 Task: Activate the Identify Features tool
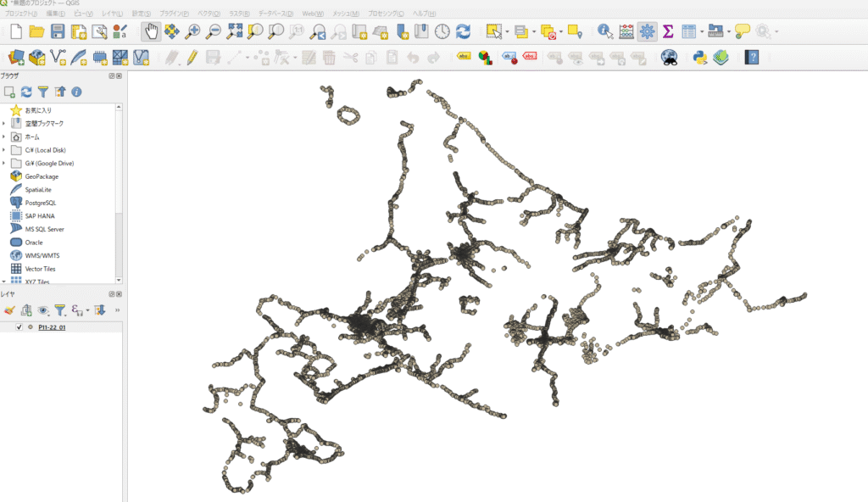tap(605, 31)
